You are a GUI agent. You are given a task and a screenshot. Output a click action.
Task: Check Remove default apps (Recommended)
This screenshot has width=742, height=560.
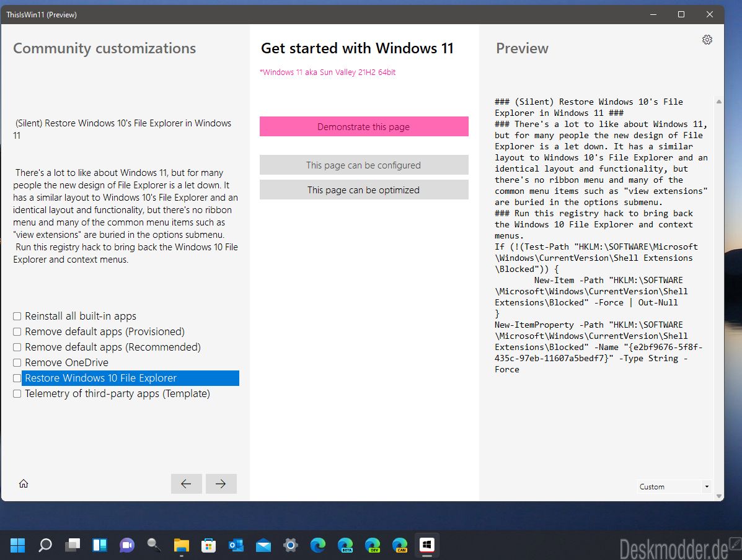coord(17,347)
